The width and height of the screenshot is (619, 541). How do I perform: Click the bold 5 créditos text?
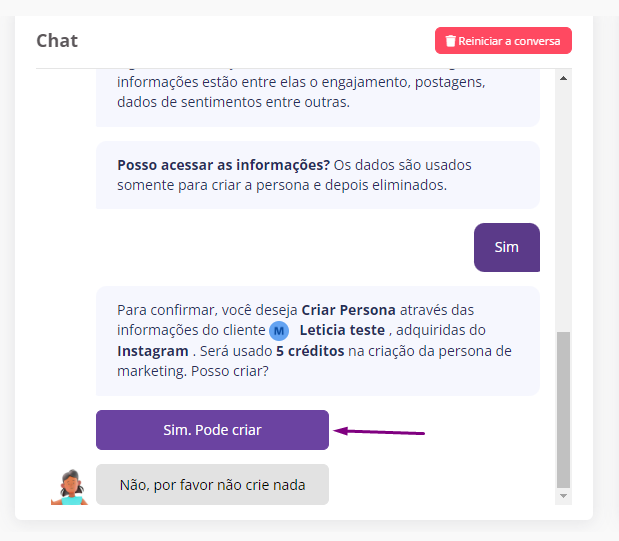click(310, 351)
